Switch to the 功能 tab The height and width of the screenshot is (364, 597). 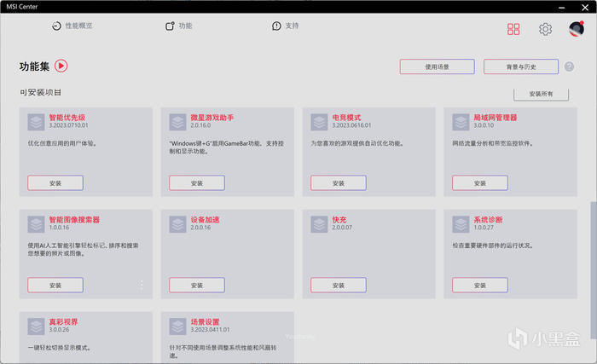point(178,26)
